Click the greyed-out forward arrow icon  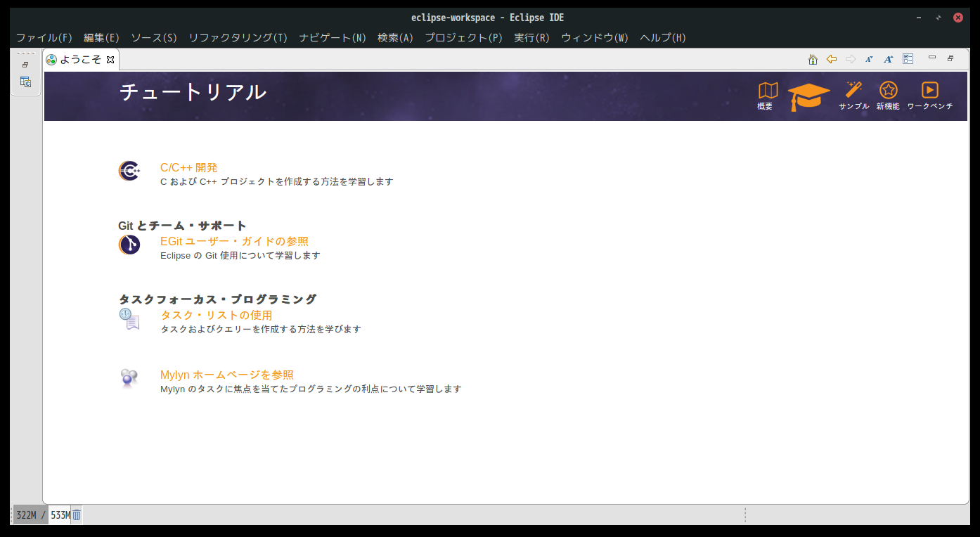[850, 59]
